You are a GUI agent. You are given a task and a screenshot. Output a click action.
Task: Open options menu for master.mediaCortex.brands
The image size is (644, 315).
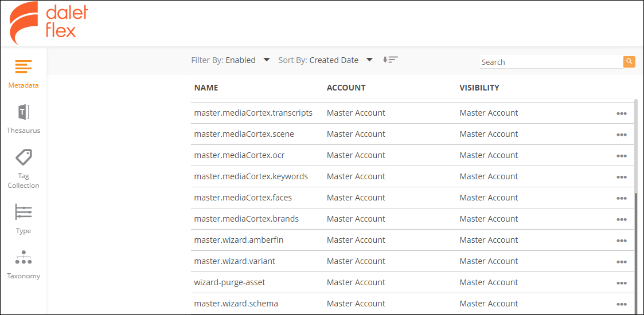point(622,220)
